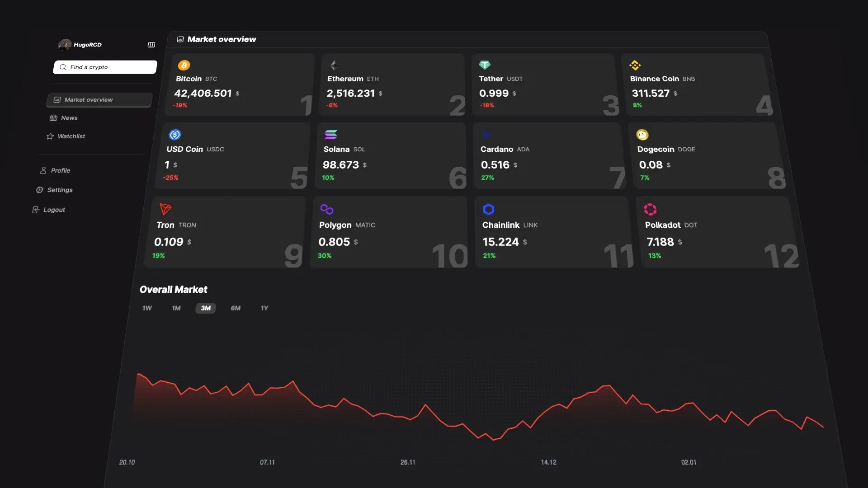Click chart date label 02.01
This screenshot has height=488, width=868.
(x=689, y=462)
